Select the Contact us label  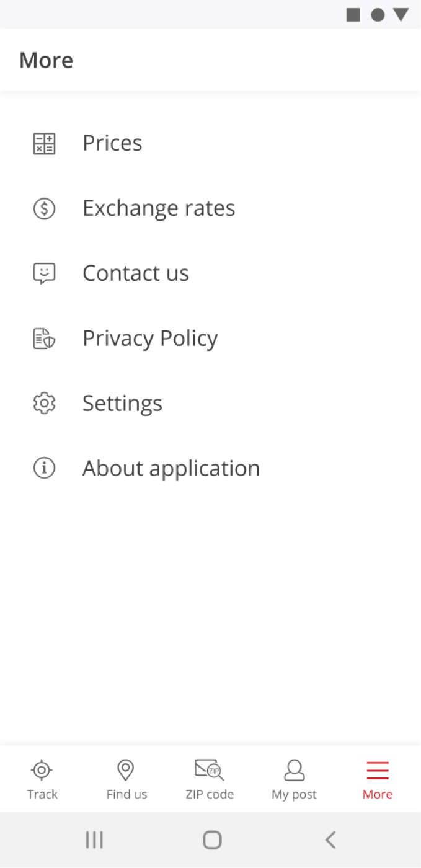(x=136, y=273)
